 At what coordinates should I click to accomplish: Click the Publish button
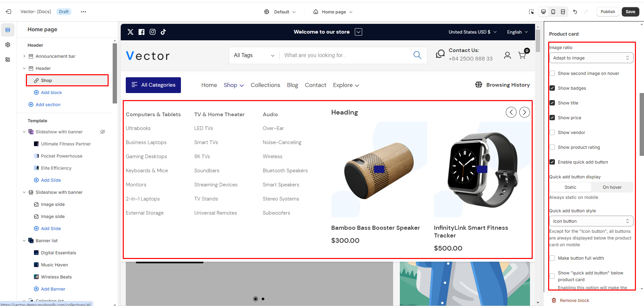(607, 12)
